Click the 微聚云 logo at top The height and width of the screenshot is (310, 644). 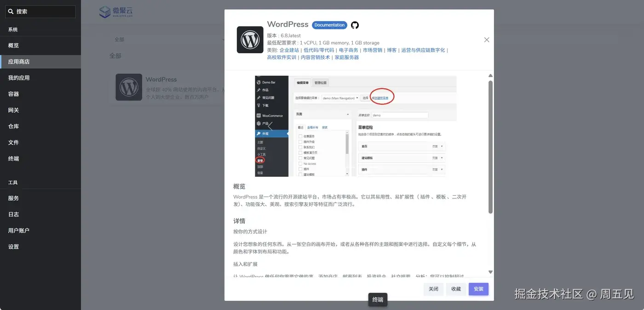[116, 11]
